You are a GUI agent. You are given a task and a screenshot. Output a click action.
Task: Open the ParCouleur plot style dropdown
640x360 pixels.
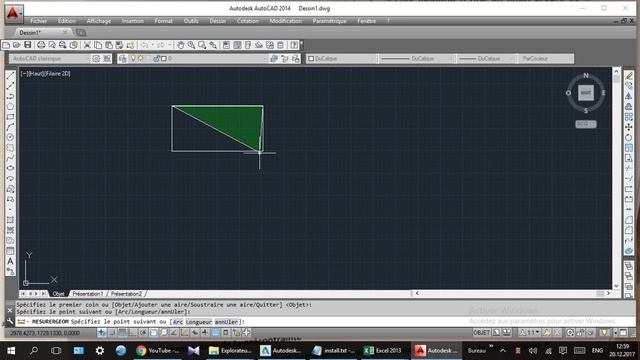(546, 59)
